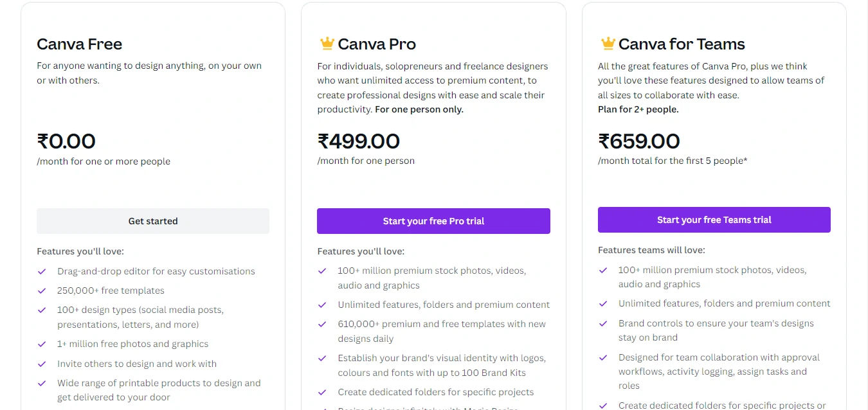Select the Canva Free plan heading
Viewport: 868px width, 410px height.
coord(79,44)
